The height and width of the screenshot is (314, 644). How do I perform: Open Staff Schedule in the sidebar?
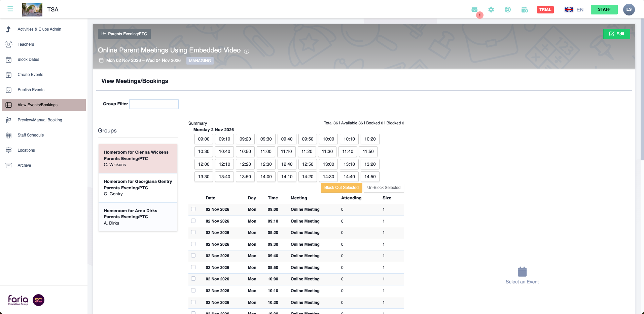point(31,135)
